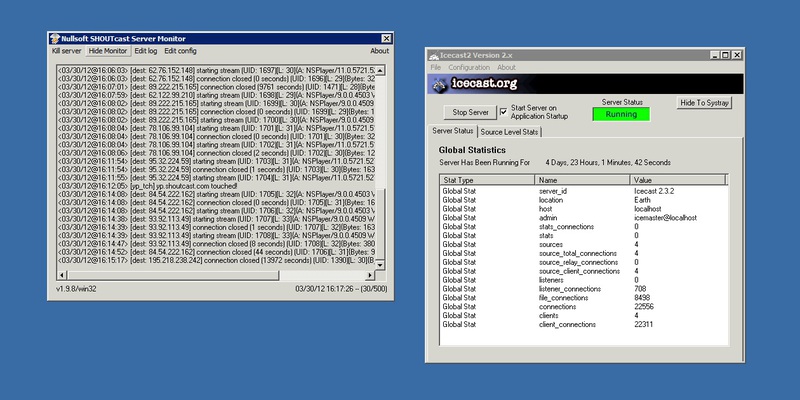This screenshot has width=800, height=400.
Task: Open About in SHOUTcast Server Monitor
Action: click(x=380, y=51)
